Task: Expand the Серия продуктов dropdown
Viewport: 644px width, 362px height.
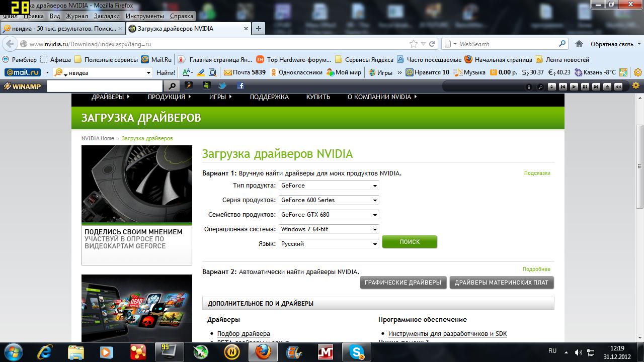Action: coord(329,200)
